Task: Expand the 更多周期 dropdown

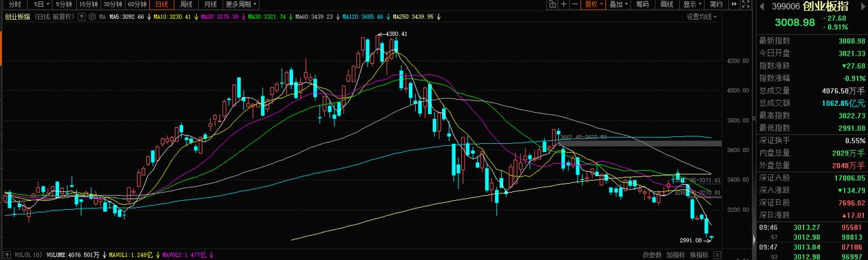Action: pos(240,4)
